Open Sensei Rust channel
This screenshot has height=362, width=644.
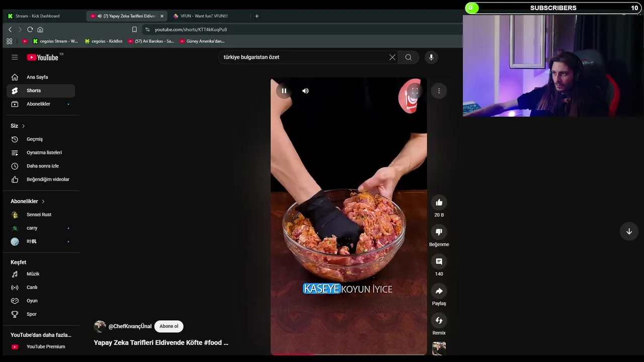[41, 215]
